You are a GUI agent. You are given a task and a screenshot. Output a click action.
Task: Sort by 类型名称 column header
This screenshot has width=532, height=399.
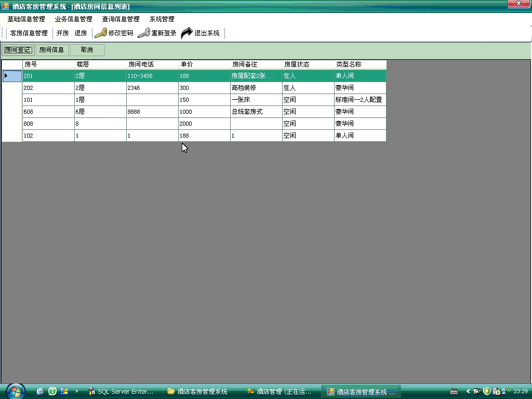(360, 64)
